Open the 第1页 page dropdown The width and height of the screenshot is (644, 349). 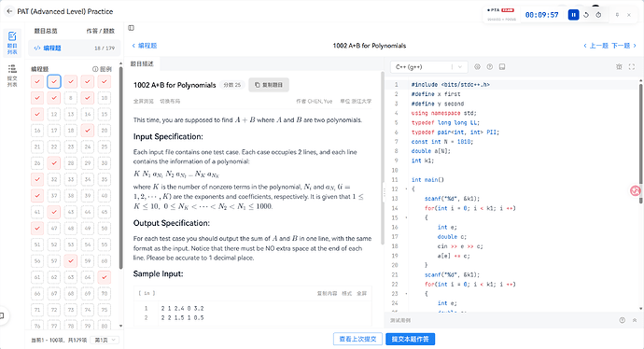[105, 340]
